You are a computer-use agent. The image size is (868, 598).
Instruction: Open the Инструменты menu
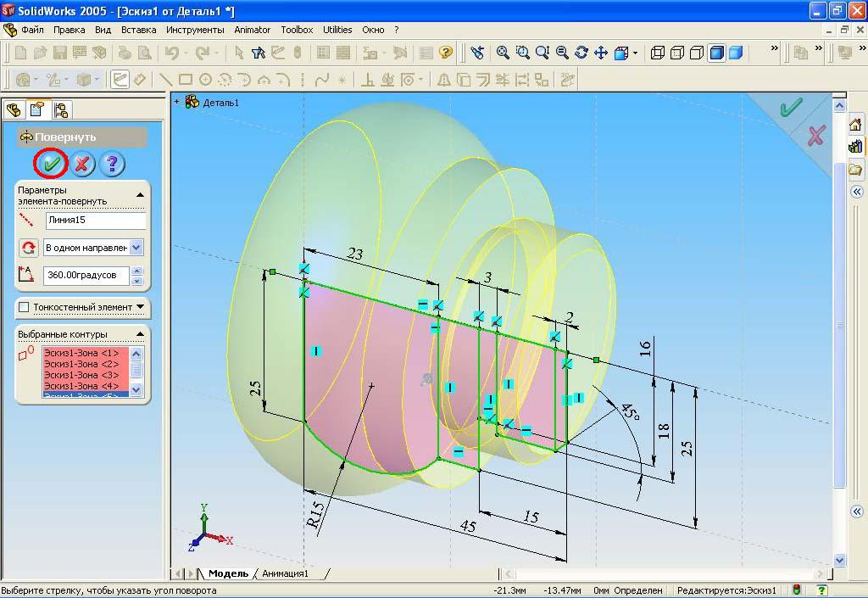[195, 30]
